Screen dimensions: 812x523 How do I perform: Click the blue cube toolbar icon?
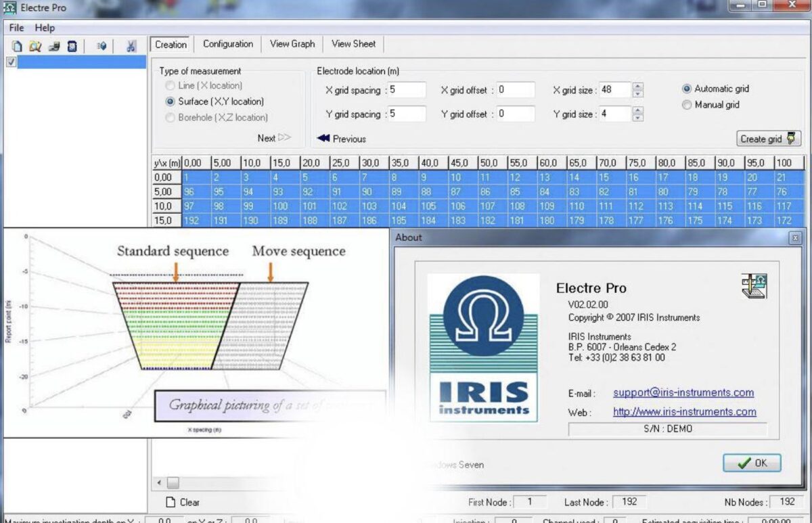tap(101, 46)
